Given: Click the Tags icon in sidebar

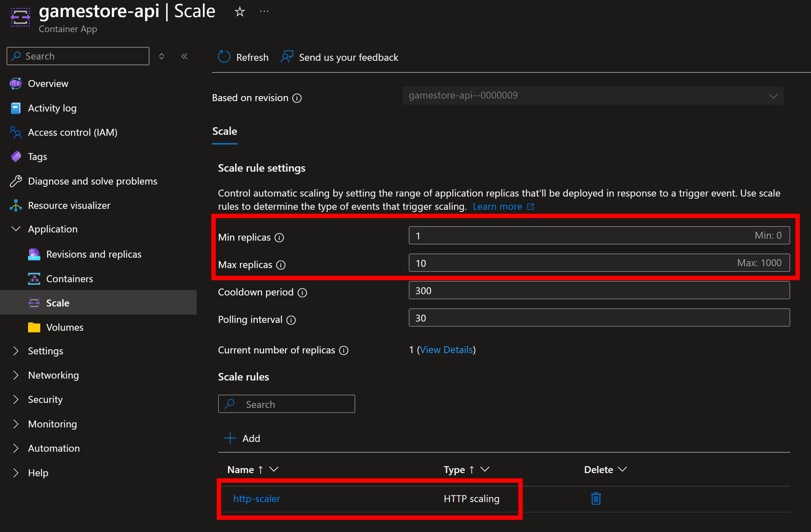Looking at the screenshot, I should (16, 157).
